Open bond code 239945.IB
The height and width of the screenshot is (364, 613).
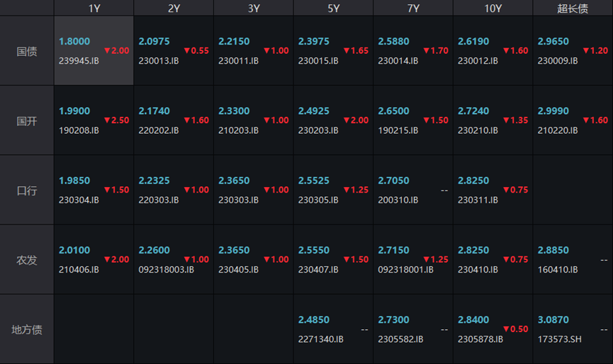point(79,61)
